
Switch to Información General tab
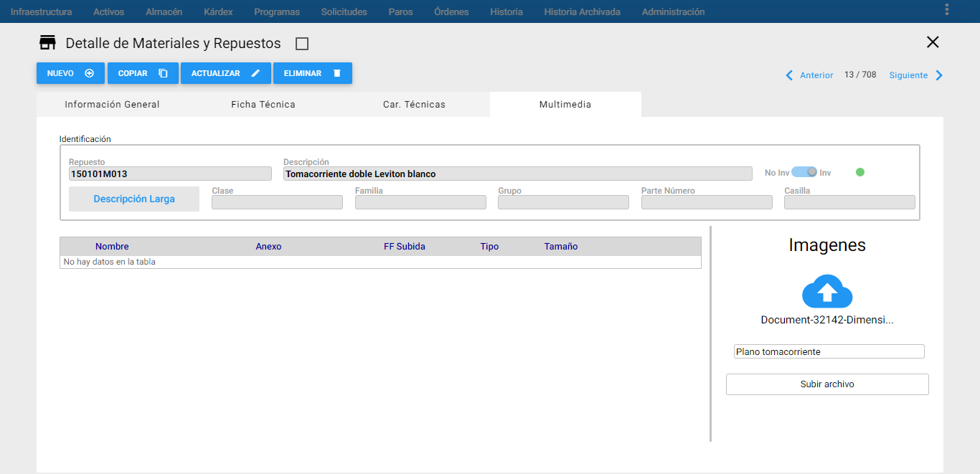[x=112, y=105]
